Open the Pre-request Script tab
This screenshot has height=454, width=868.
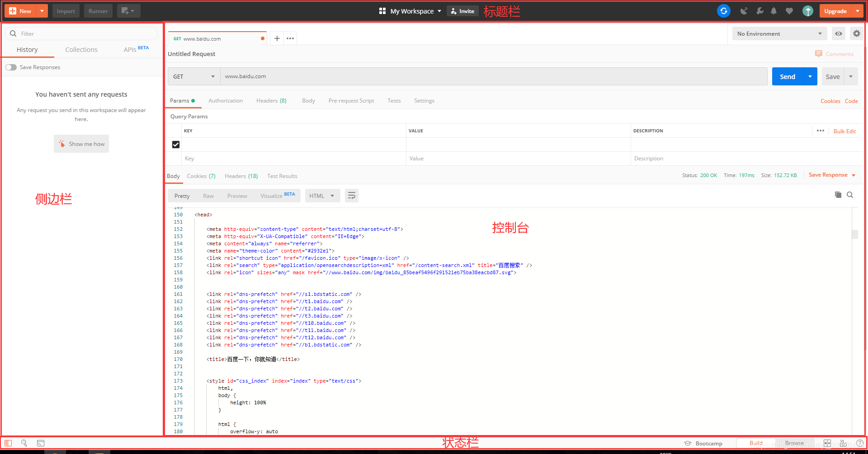351,101
